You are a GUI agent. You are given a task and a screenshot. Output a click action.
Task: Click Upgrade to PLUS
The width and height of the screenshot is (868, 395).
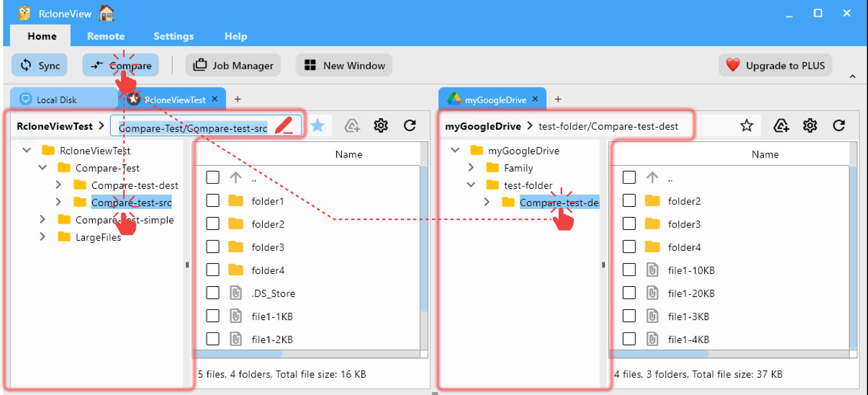(x=775, y=65)
